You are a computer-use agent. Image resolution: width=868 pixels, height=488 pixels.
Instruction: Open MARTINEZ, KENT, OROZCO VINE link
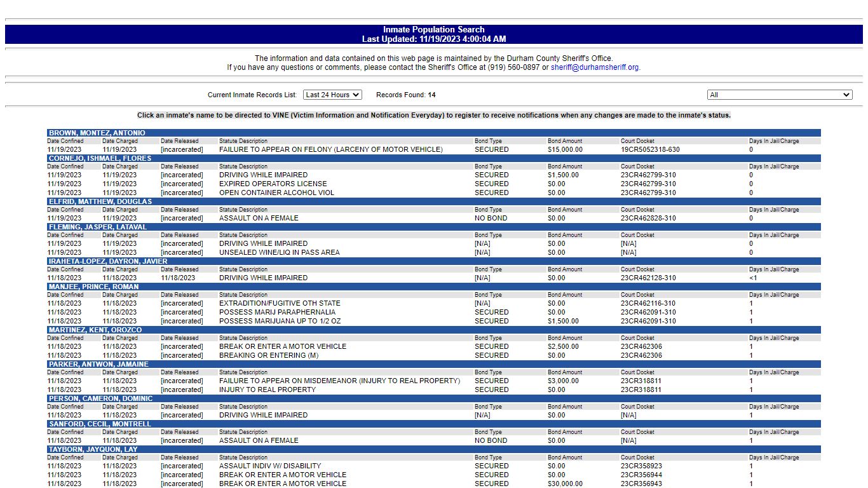(95, 330)
